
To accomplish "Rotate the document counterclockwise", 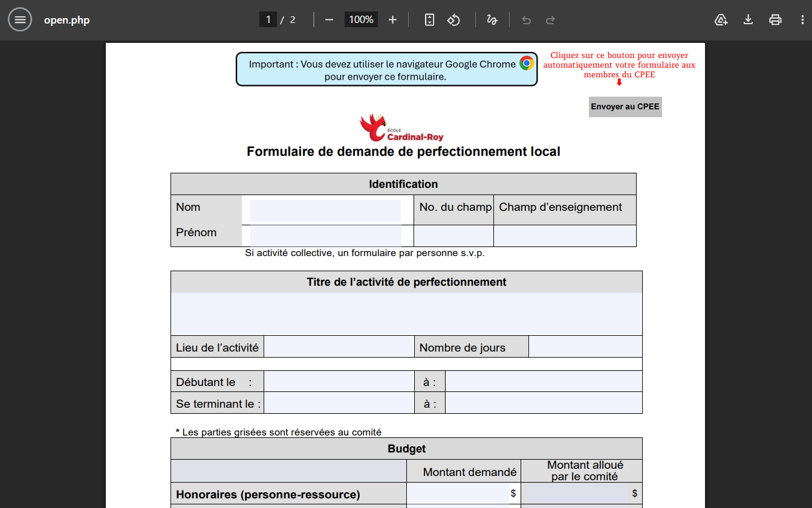I will coord(453,20).
